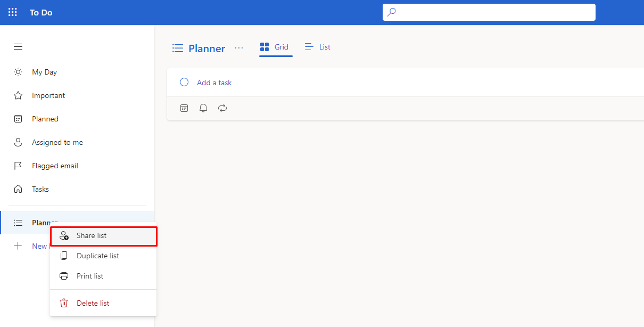Click the flag icon beside Flagged email
Image resolution: width=644 pixels, height=327 pixels.
[x=18, y=166]
